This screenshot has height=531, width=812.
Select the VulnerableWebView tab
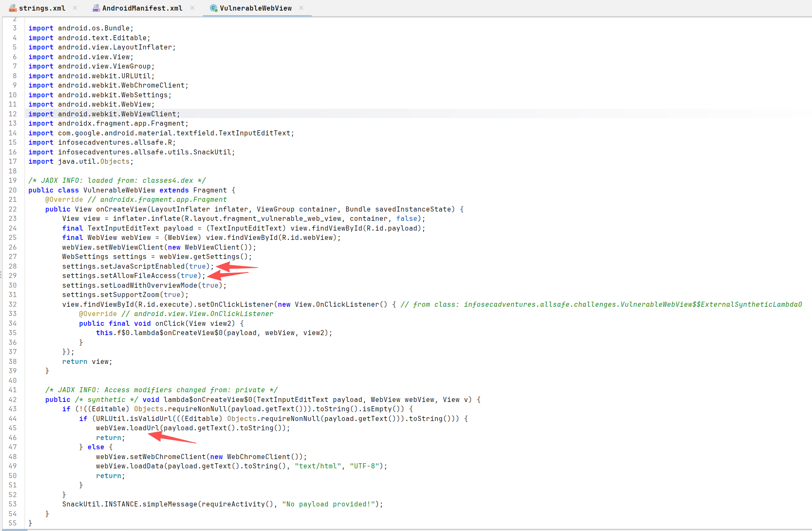[x=255, y=8]
